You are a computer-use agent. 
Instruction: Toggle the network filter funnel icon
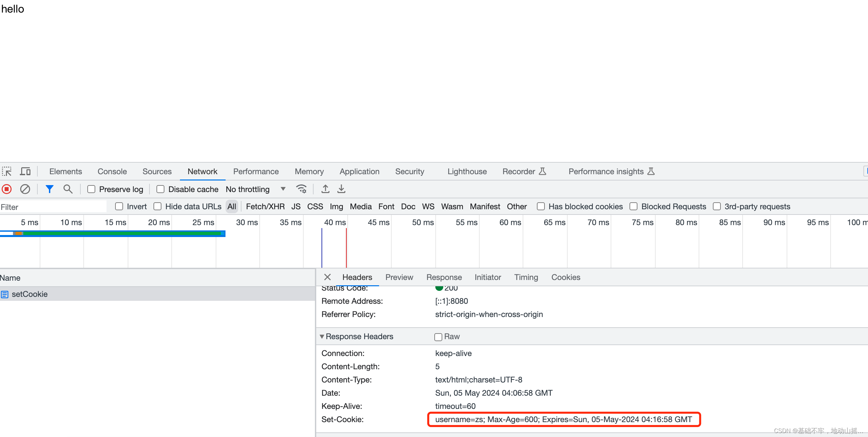pos(50,189)
